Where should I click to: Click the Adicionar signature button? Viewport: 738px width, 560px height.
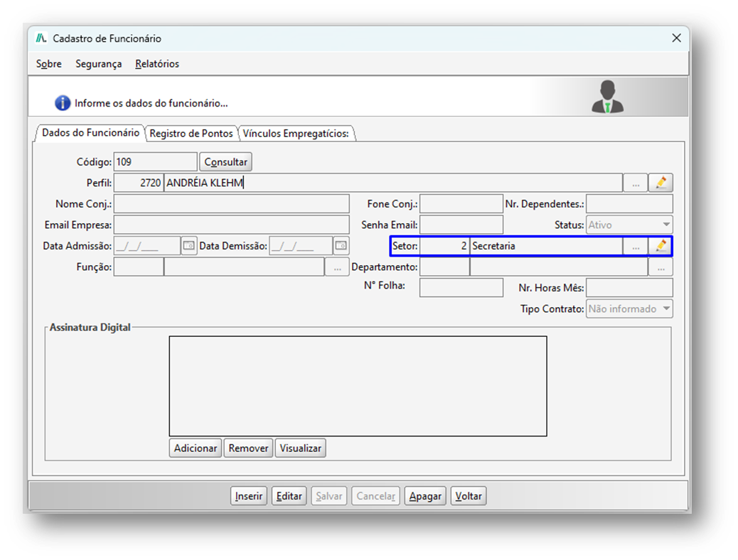(x=196, y=448)
